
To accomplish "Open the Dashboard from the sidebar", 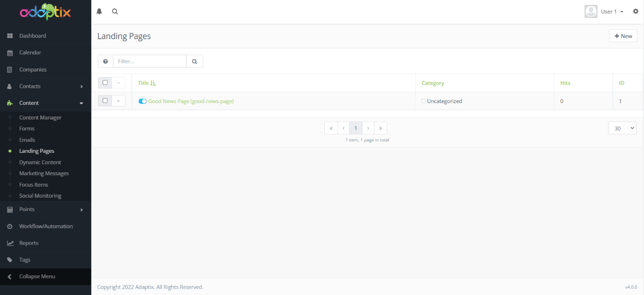I will (32, 36).
